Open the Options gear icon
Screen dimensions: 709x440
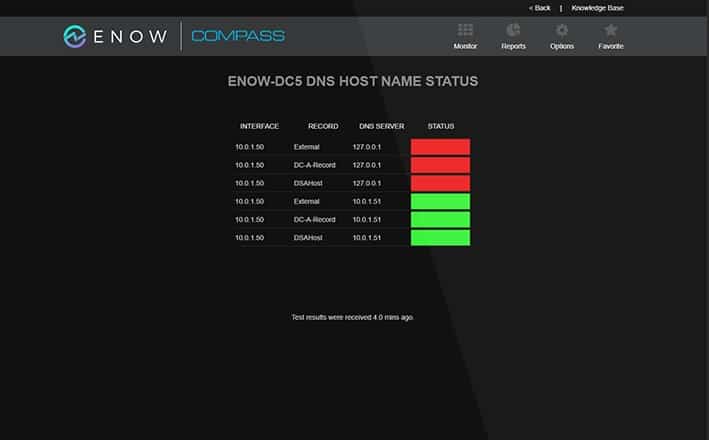pos(562,31)
